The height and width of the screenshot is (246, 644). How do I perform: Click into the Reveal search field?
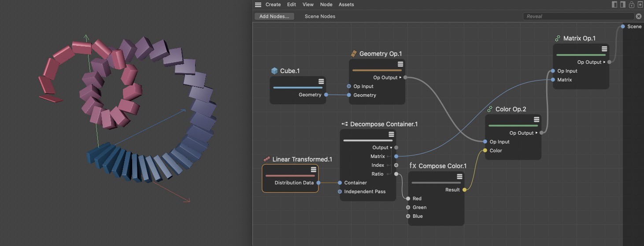[578, 16]
